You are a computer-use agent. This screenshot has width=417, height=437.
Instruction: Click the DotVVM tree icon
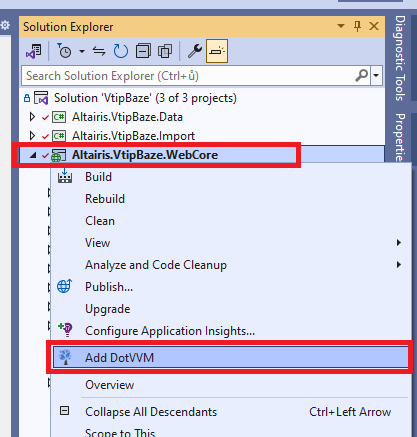click(x=65, y=357)
